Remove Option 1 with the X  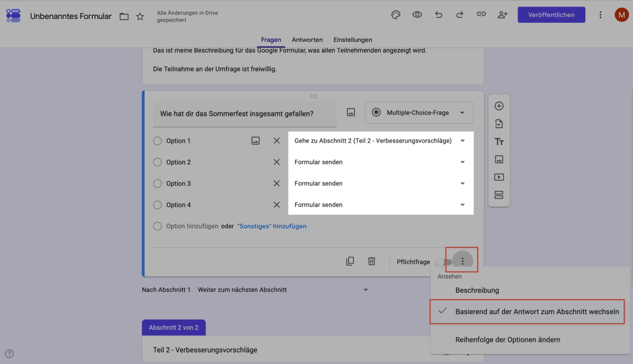[276, 141]
